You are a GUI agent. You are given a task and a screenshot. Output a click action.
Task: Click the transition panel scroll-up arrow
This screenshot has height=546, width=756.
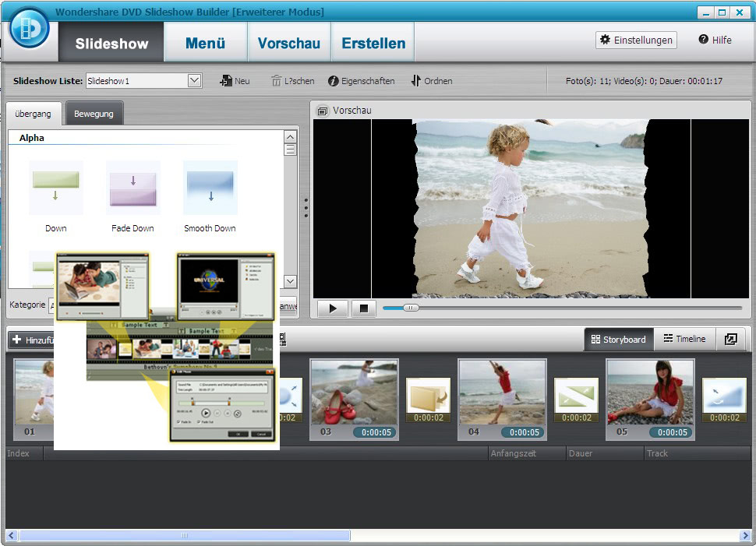tap(289, 136)
